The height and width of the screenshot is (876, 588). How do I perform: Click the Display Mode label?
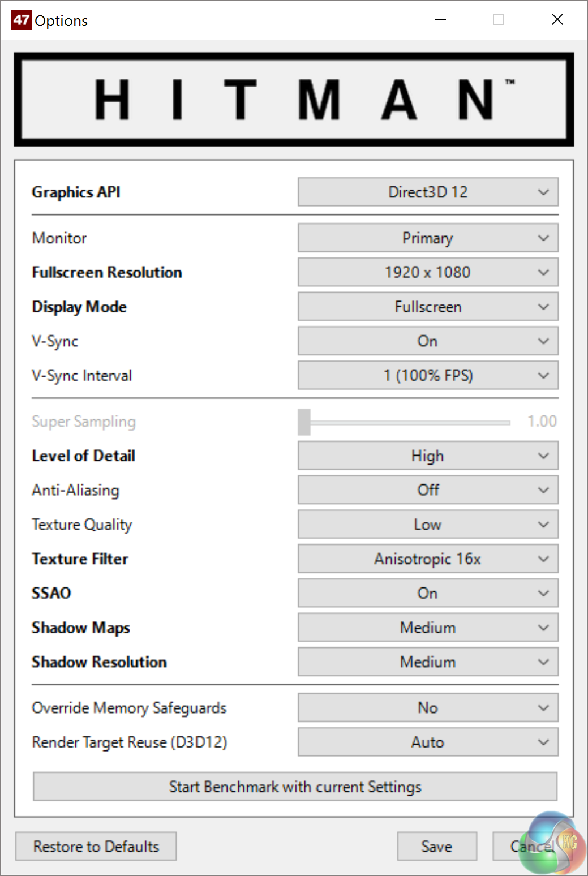tap(79, 307)
